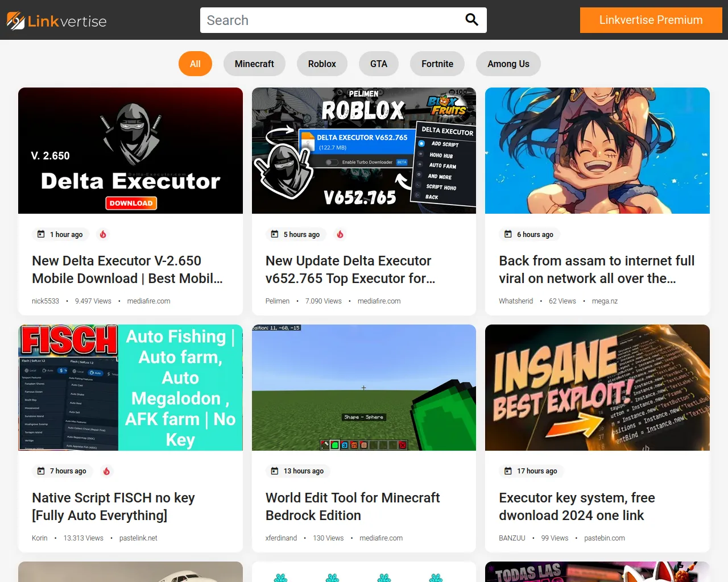Click the calendar icon beside "17 hours ago"
The height and width of the screenshot is (582, 728).
[x=508, y=471]
